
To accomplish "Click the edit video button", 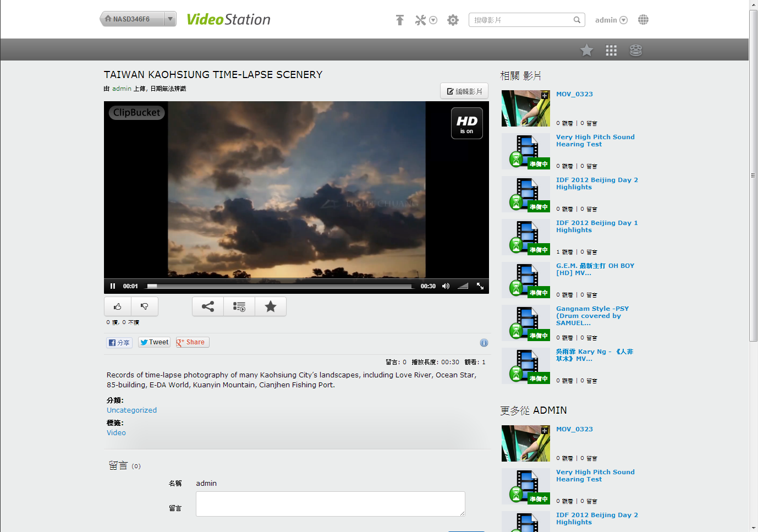I will click(x=464, y=91).
